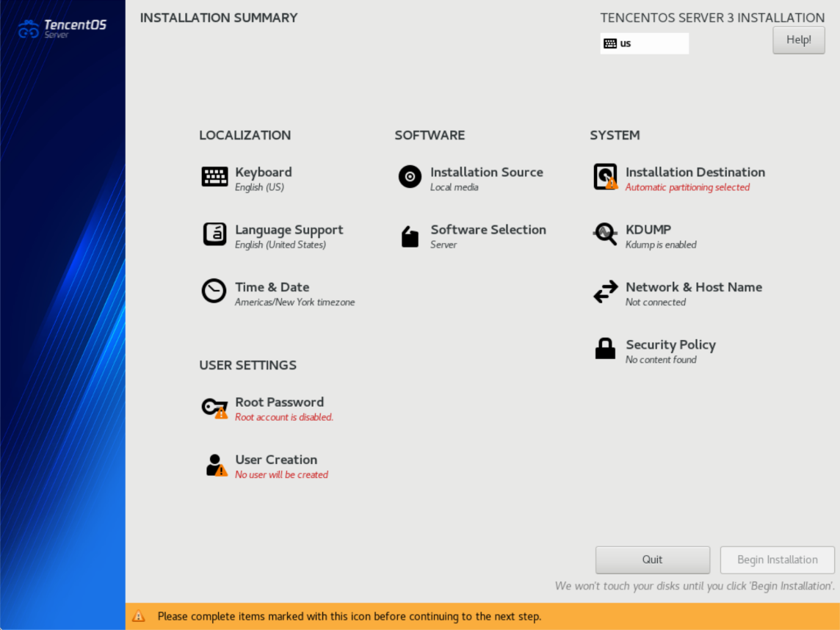The height and width of the screenshot is (630, 840).
Task: Click the Network & Host Name arrows icon
Action: click(605, 292)
